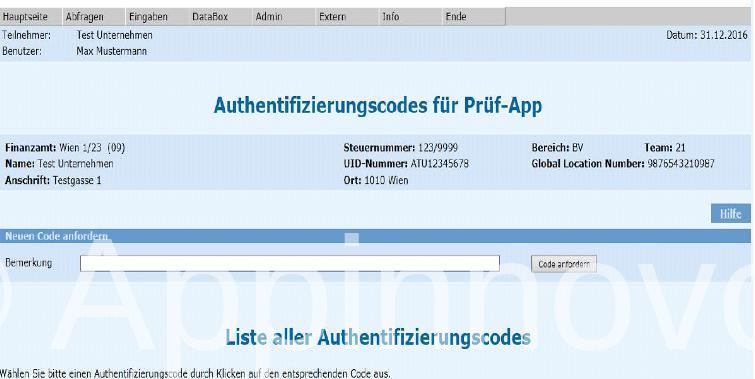Click the Code anfordern button
Screen dimensions: 755x379
[x=564, y=264]
